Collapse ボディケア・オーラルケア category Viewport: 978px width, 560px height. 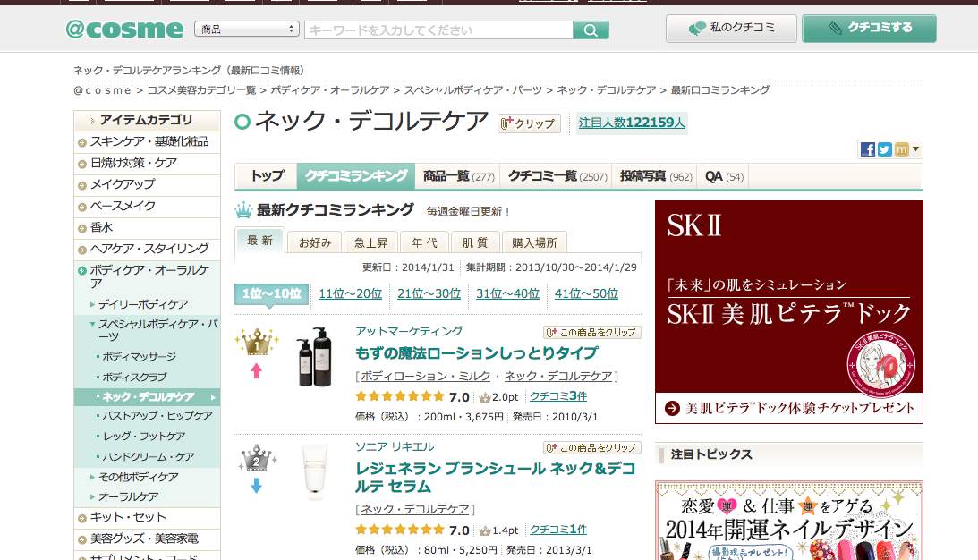pyautogui.click(x=148, y=277)
